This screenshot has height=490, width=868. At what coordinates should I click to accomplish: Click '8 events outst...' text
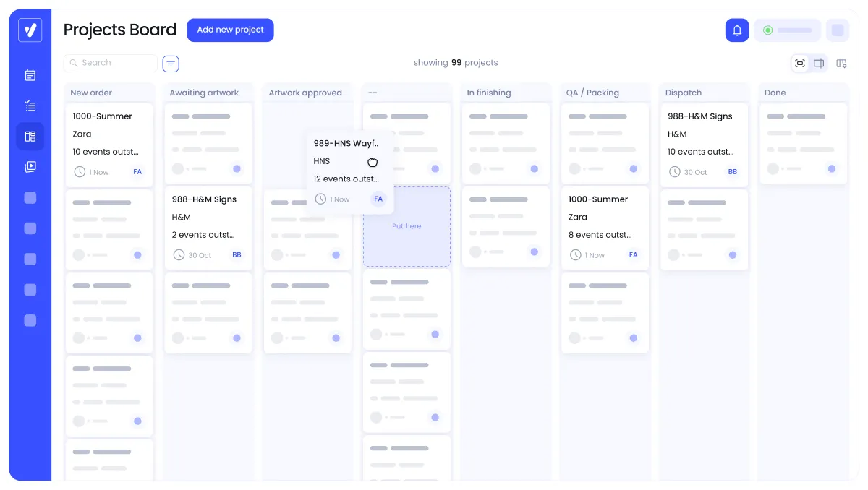(600, 235)
